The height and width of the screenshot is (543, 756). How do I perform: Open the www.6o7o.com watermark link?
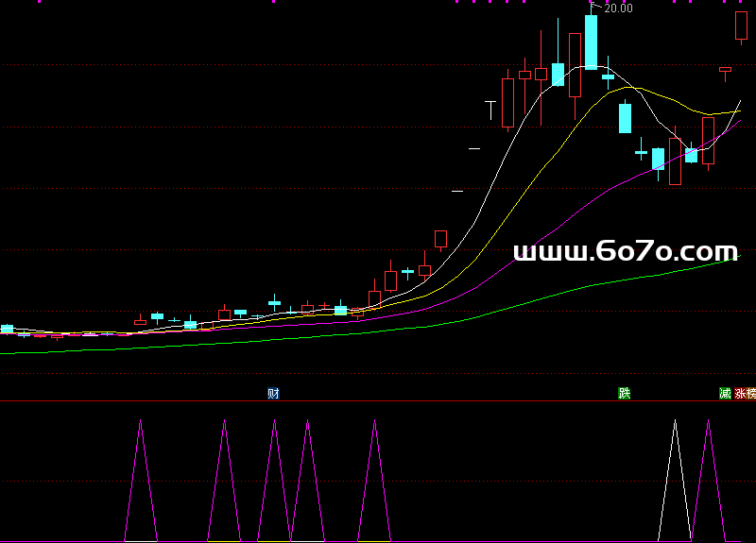pos(625,252)
